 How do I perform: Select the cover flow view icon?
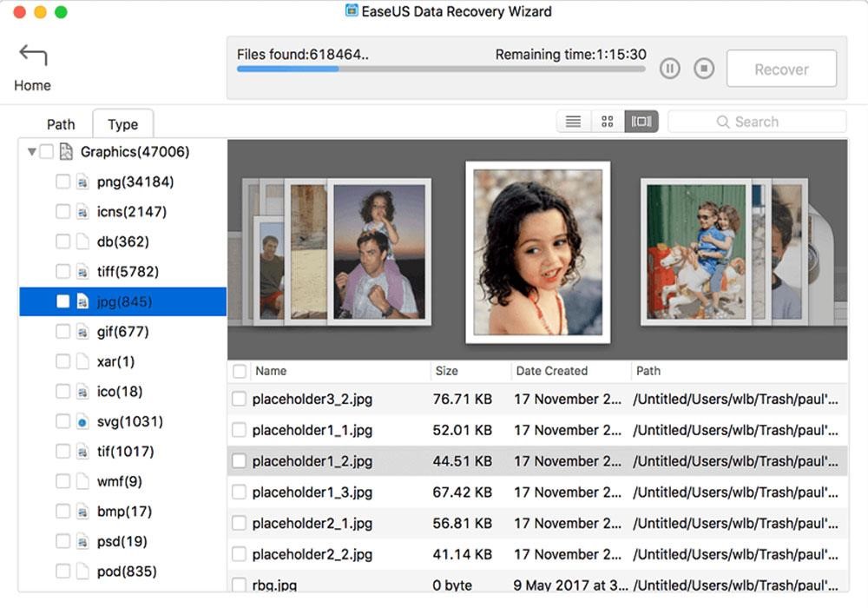point(641,122)
